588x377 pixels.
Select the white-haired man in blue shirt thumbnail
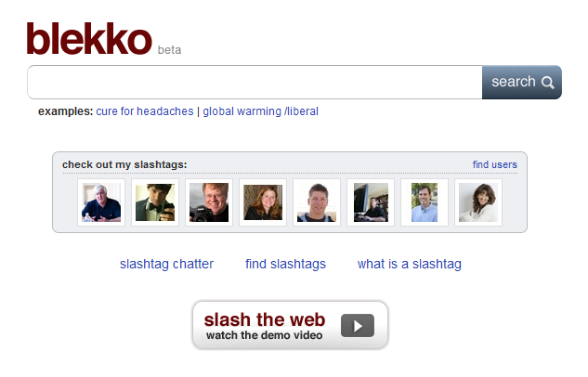point(101,202)
